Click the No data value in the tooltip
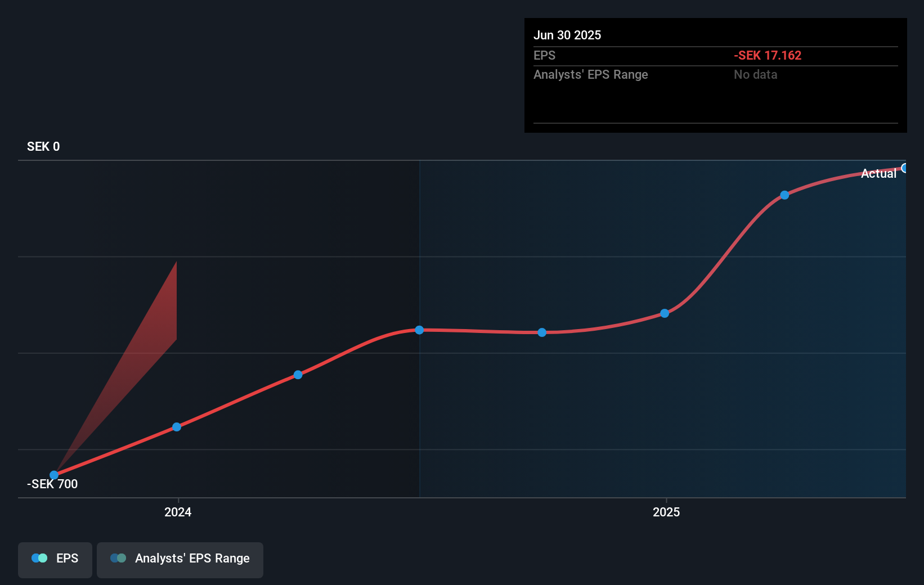Image resolution: width=924 pixels, height=585 pixels. (x=755, y=75)
